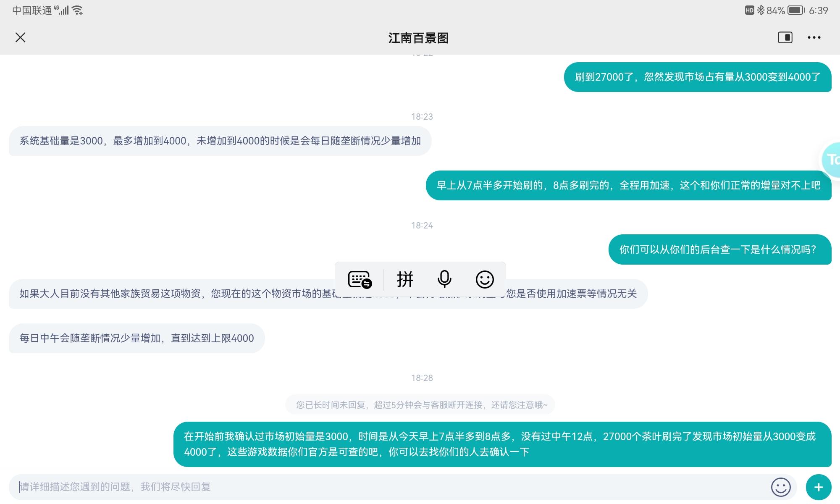The image size is (840, 504).
Task: Tap the microphone voice input icon
Action: click(x=444, y=279)
